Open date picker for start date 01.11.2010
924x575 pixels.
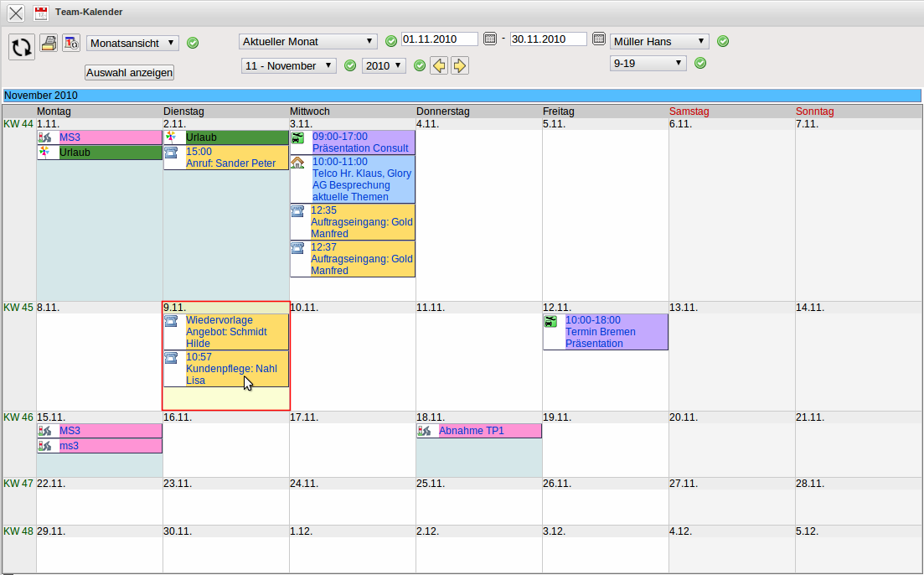click(490, 39)
